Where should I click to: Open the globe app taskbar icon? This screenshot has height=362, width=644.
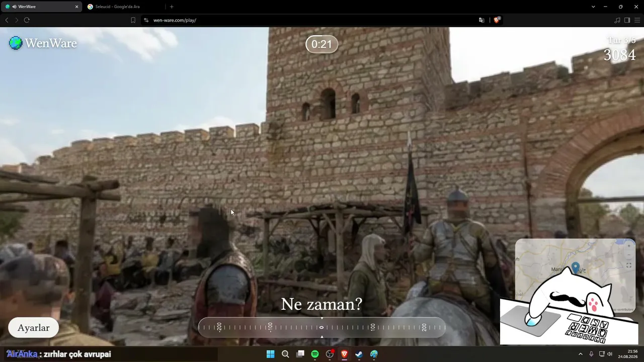click(374, 354)
